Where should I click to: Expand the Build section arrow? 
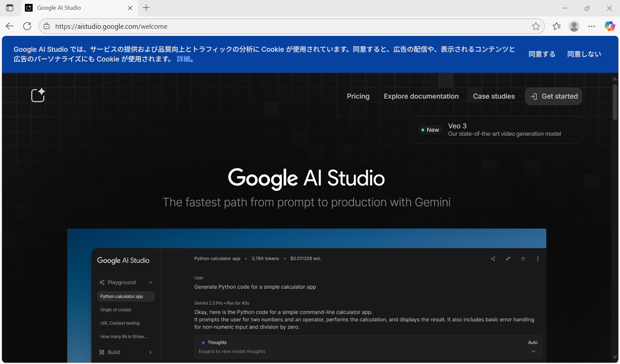click(x=150, y=352)
